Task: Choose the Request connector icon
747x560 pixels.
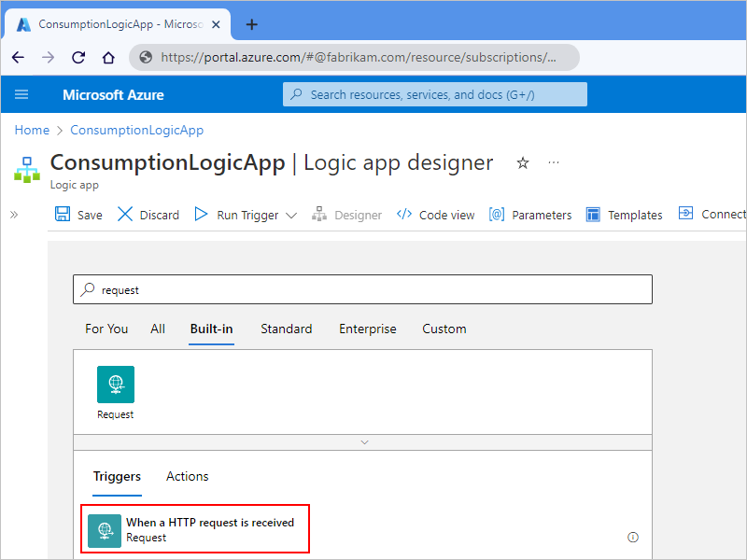Action: [x=116, y=385]
